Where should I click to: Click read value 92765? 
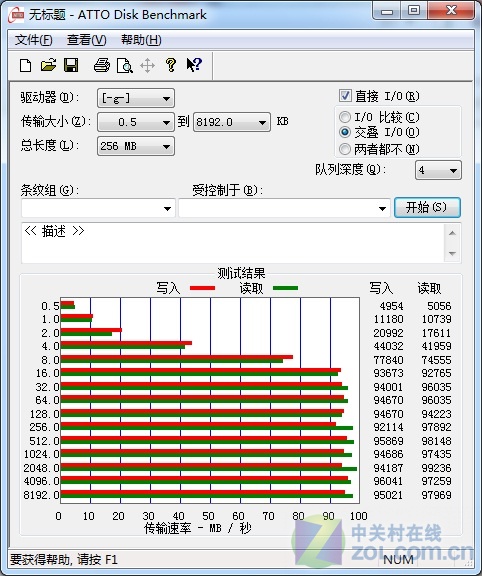436,373
